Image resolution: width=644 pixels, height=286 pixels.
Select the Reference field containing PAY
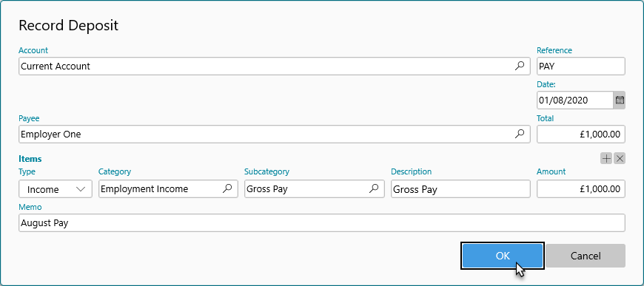tap(581, 66)
